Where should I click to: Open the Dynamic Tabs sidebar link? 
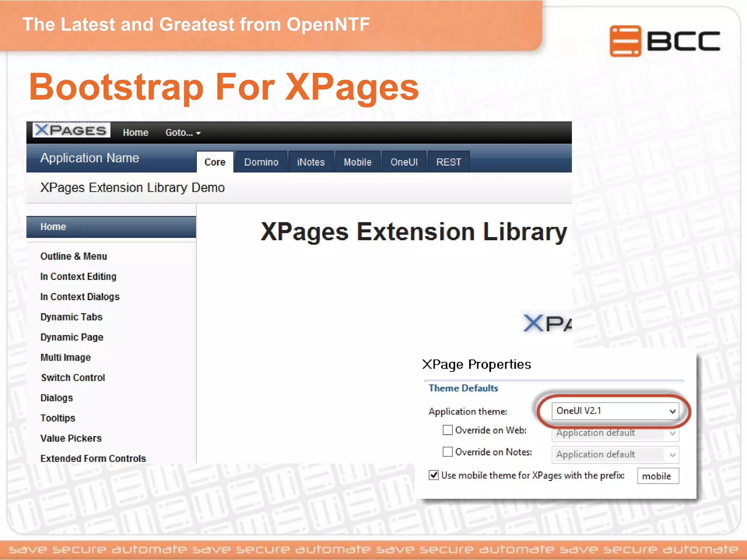(71, 317)
